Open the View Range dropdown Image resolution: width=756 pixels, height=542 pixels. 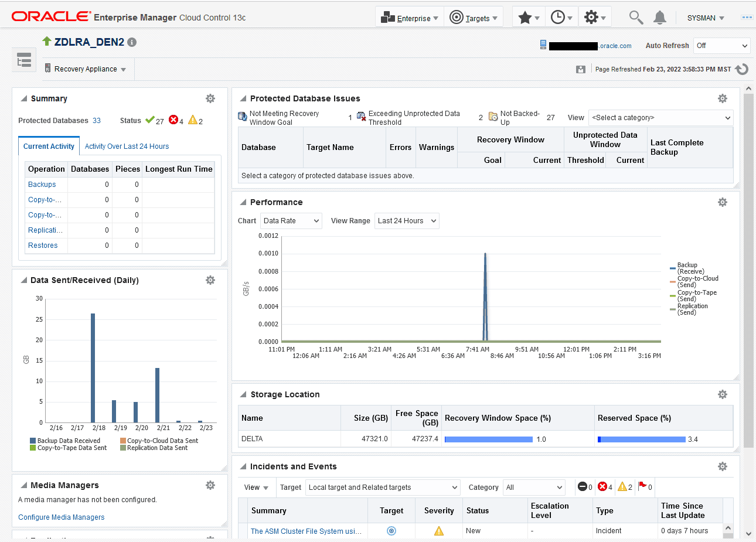(x=407, y=221)
